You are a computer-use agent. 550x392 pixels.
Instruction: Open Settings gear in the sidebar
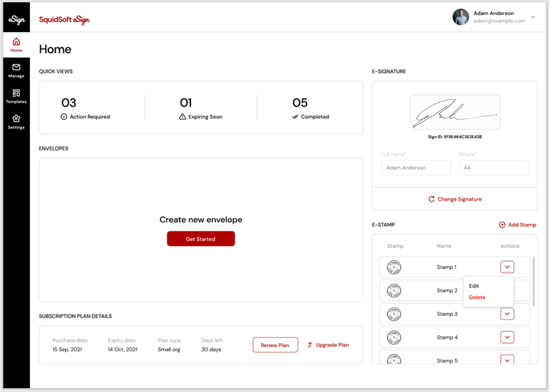click(16, 118)
